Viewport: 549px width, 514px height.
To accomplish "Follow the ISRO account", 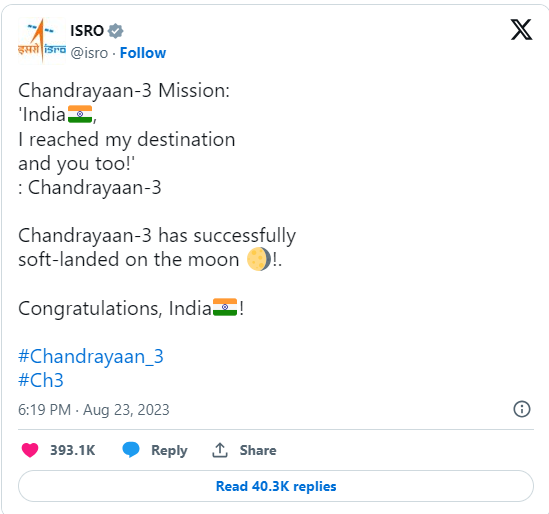I will (143, 53).
